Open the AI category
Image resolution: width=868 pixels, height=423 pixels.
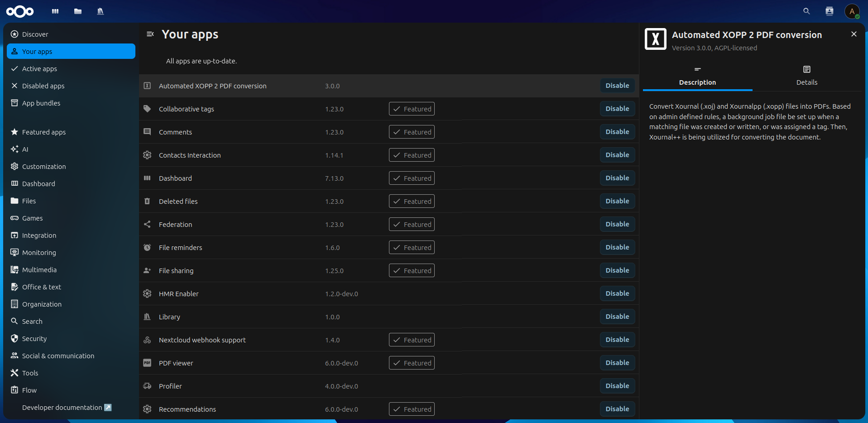coord(71,149)
